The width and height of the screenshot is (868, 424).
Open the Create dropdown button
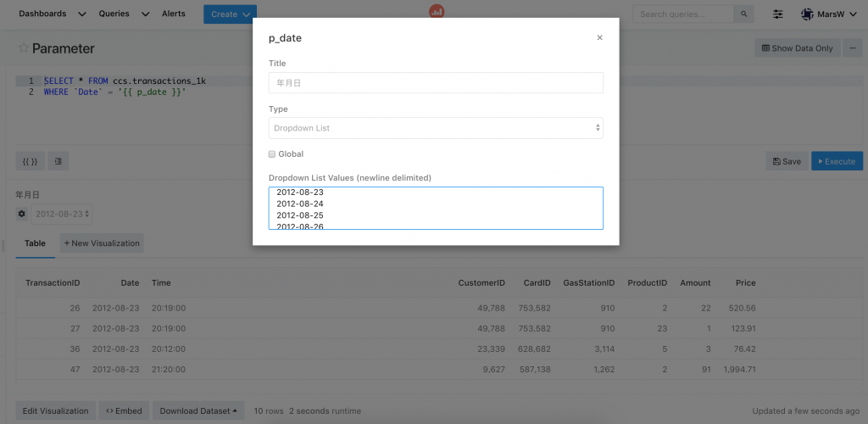click(x=230, y=14)
